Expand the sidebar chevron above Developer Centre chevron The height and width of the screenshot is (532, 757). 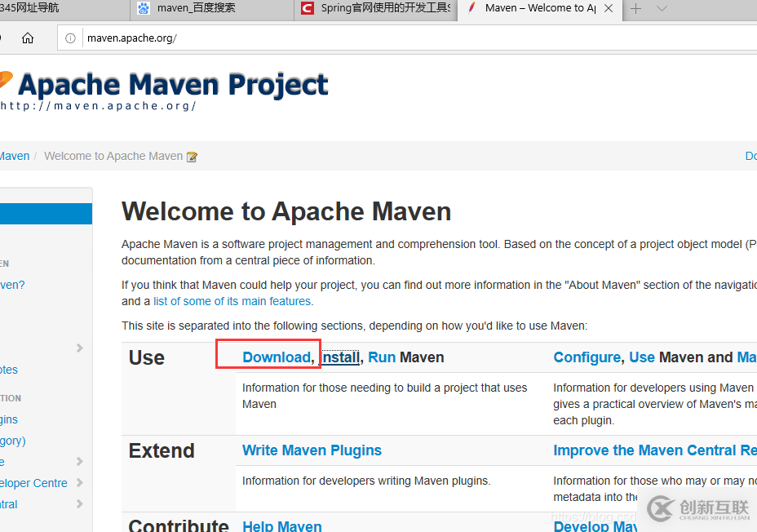click(80, 462)
